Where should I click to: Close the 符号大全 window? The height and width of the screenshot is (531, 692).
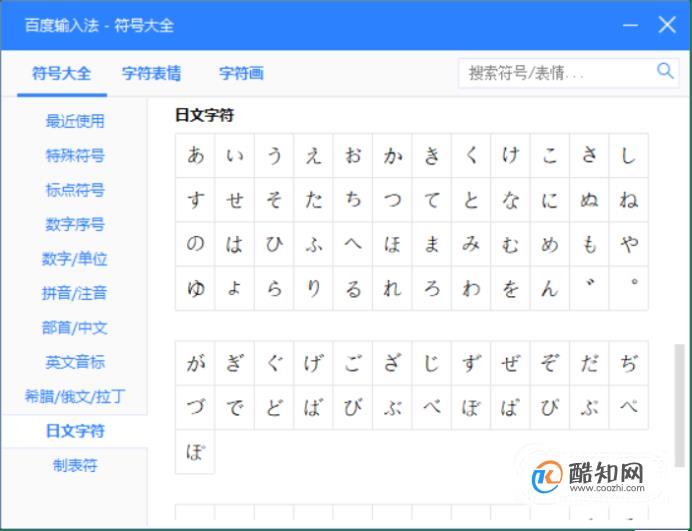pyautogui.click(x=667, y=25)
